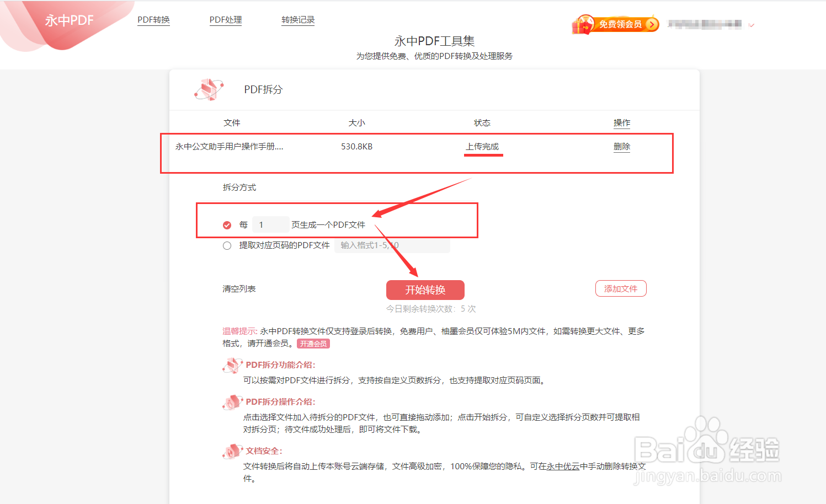Select the 每N页生成一个PDF文件 radio option

coord(227,225)
